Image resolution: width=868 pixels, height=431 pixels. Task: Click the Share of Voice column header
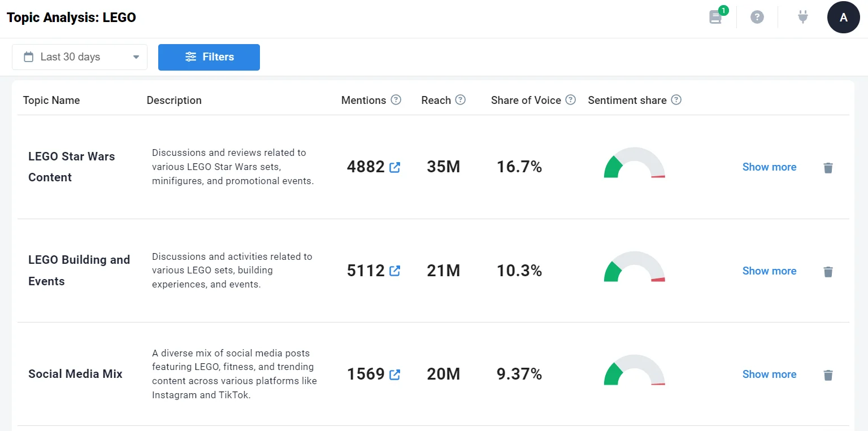pyautogui.click(x=526, y=101)
